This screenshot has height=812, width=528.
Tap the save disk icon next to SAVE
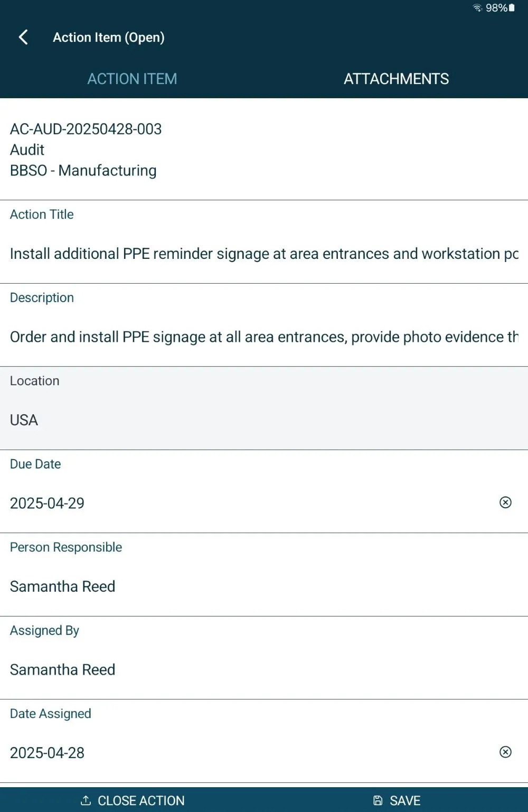(x=377, y=800)
